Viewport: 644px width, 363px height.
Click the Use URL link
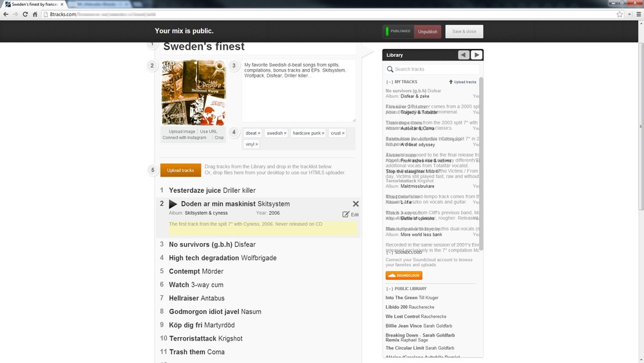[209, 132]
